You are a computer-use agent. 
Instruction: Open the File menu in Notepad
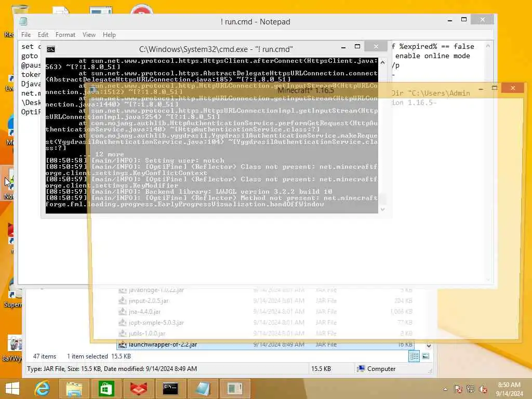coord(26,35)
